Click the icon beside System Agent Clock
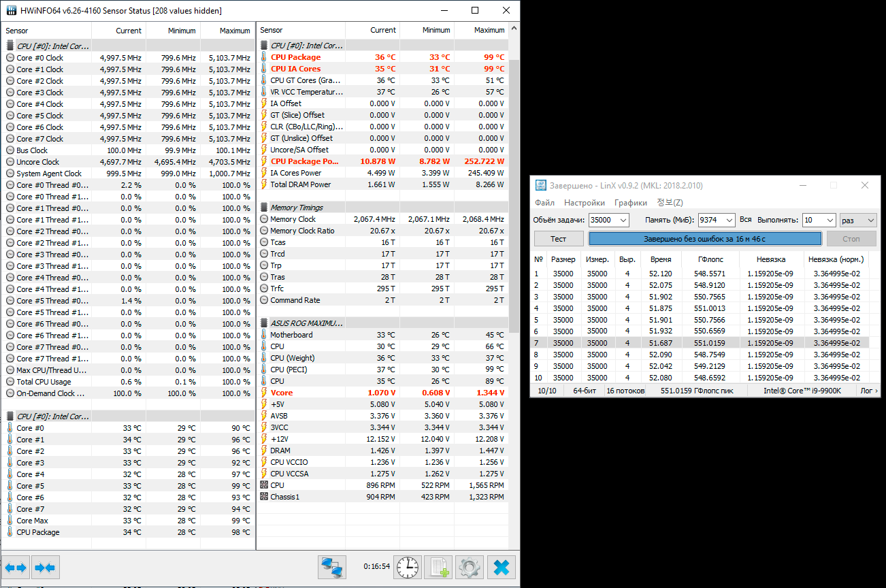Image resolution: width=886 pixels, height=588 pixels. click(x=10, y=174)
